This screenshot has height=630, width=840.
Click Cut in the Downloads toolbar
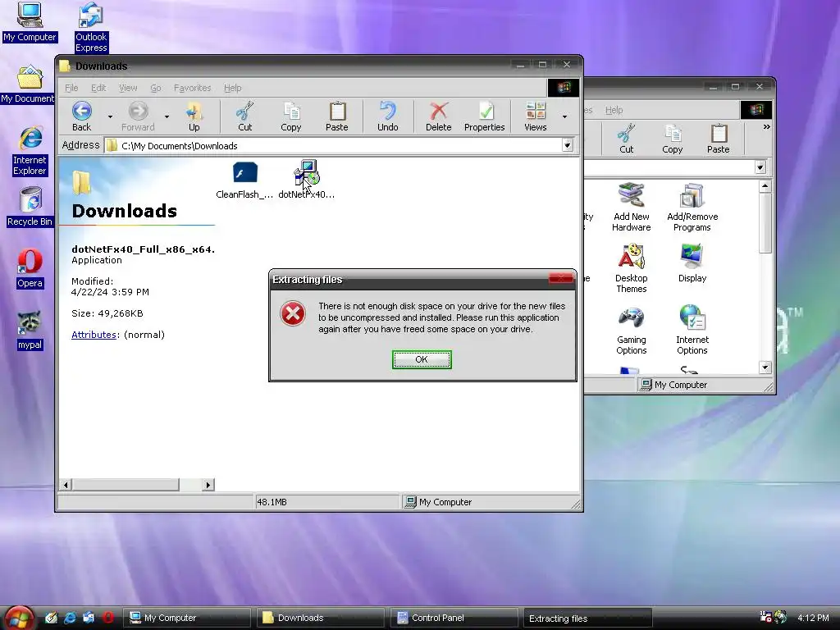[244, 116]
